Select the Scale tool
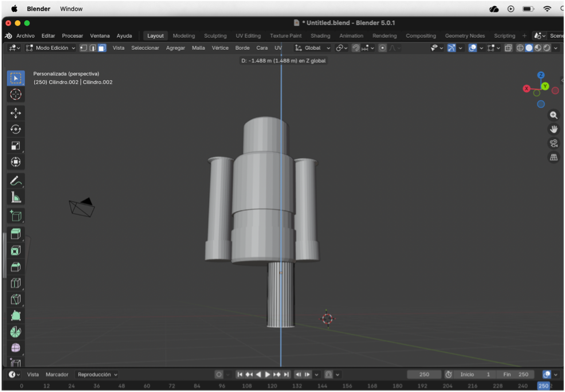The width and height of the screenshot is (565, 392). point(15,146)
